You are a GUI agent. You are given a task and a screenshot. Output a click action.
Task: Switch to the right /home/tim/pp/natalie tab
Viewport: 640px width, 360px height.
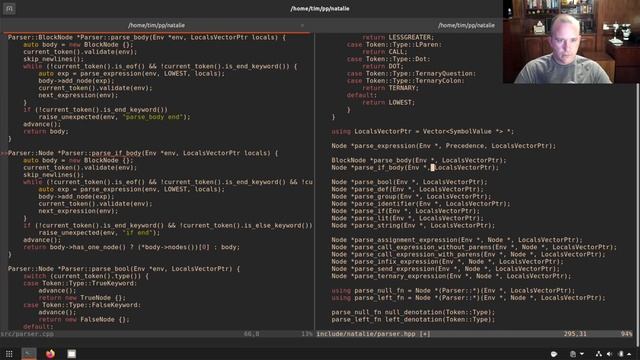(x=466, y=25)
